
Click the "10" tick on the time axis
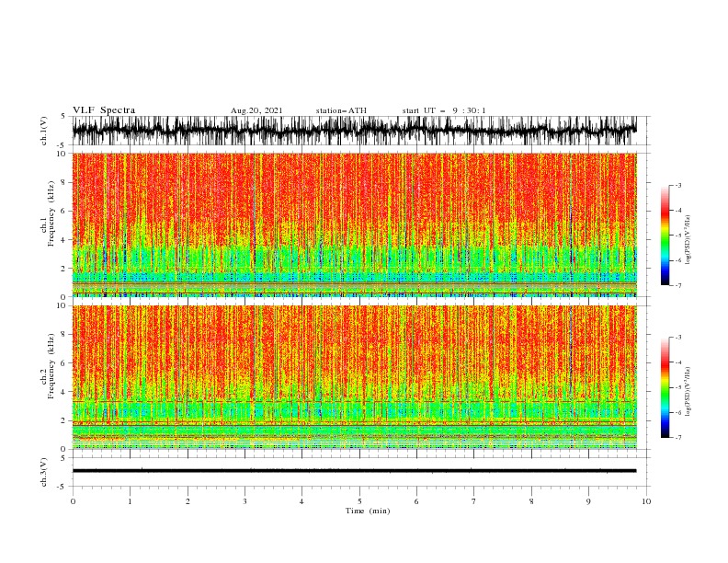coord(646,501)
